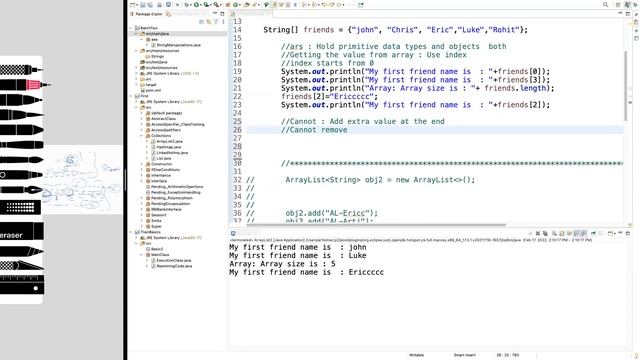Minimize the Package Explorer view
This screenshot has width=640, height=360.
[215, 13]
